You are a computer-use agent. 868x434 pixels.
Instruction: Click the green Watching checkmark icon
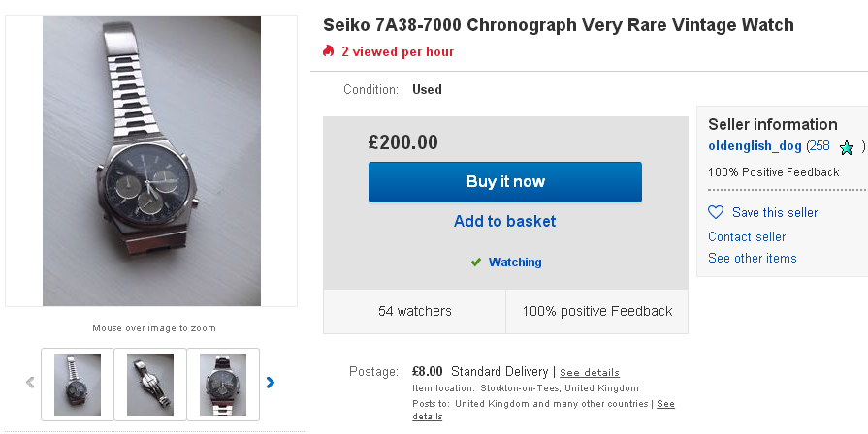point(476,263)
